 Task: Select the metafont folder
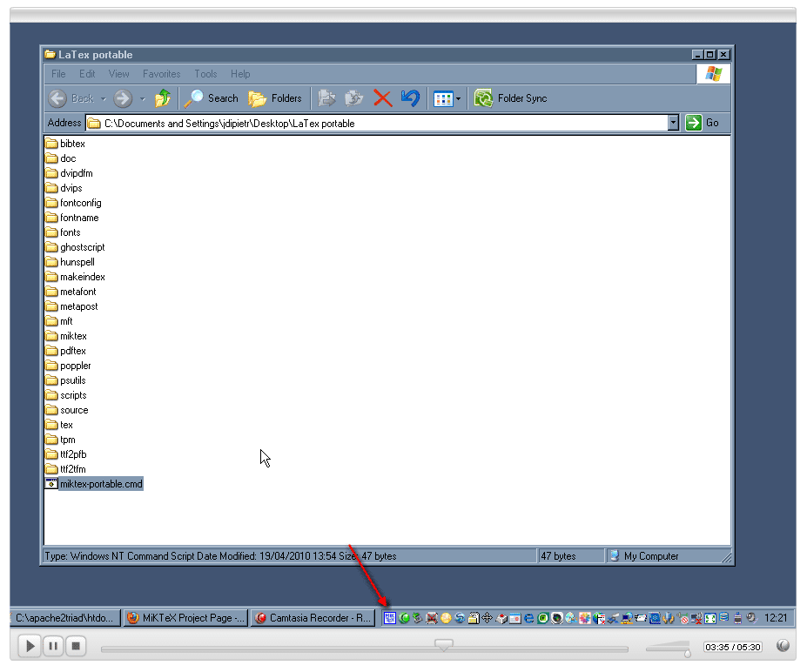[x=71, y=292]
